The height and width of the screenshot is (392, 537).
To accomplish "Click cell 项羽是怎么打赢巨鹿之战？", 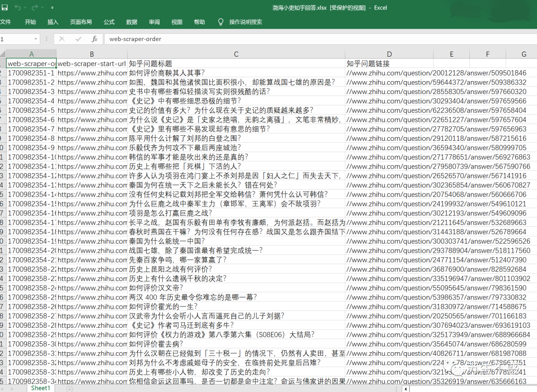I will point(236,213).
